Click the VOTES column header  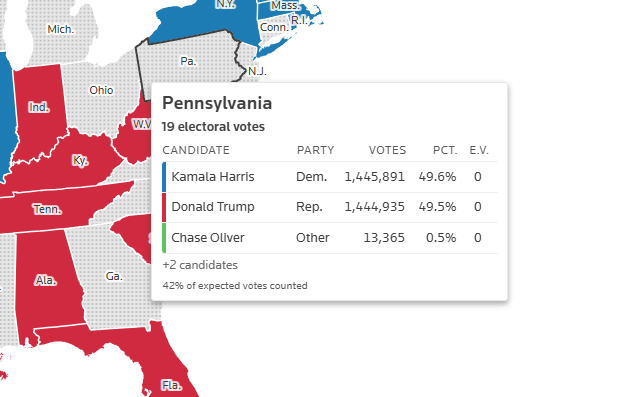[x=387, y=150]
